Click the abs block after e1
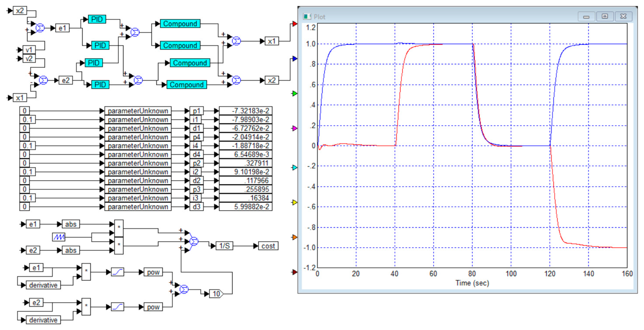644x330 pixels. [71, 224]
